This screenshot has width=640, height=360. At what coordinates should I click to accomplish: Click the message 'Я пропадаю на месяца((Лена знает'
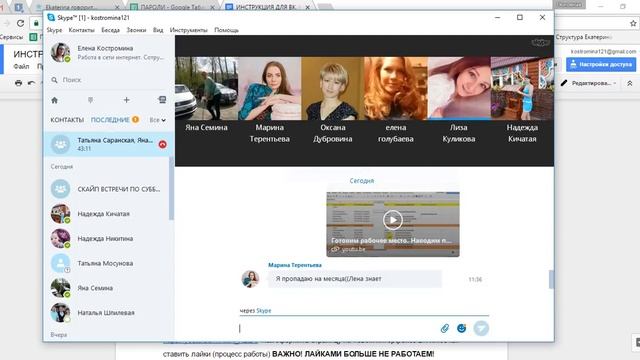[355, 279]
